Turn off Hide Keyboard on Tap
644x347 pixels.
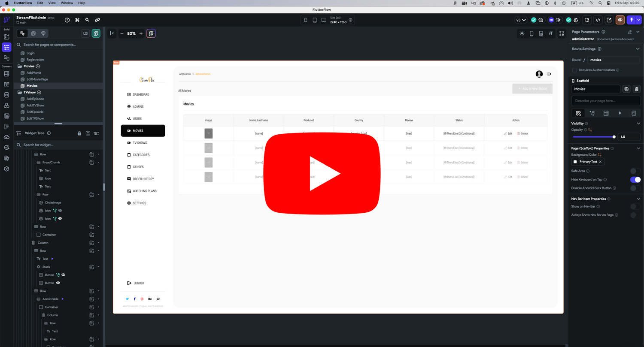[x=635, y=180]
